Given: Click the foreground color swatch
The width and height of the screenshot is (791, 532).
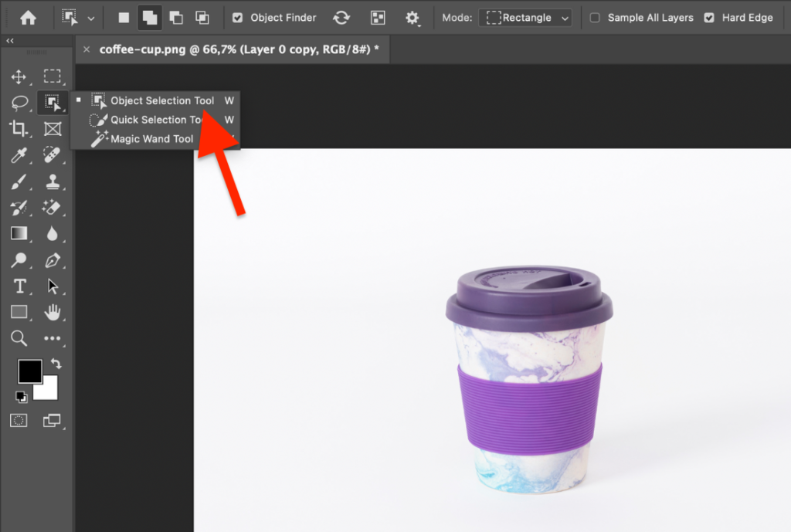Looking at the screenshot, I should click(x=29, y=371).
